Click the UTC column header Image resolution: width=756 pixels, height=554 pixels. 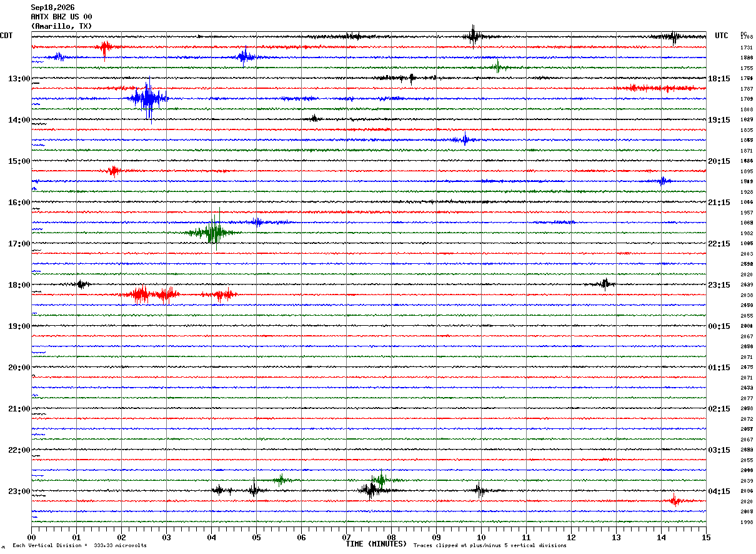(722, 36)
